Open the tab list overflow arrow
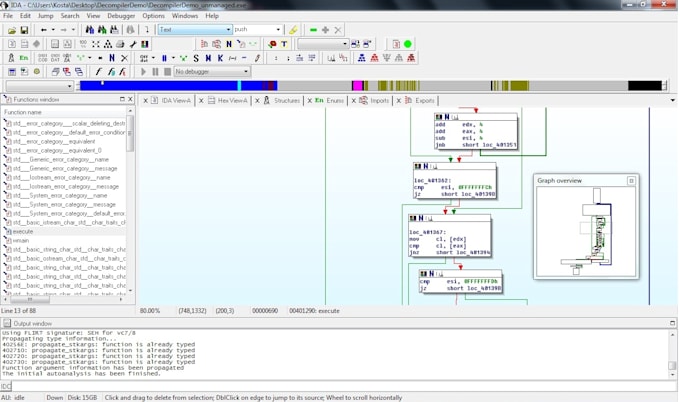680x402 pixels. pyautogui.click(x=673, y=100)
